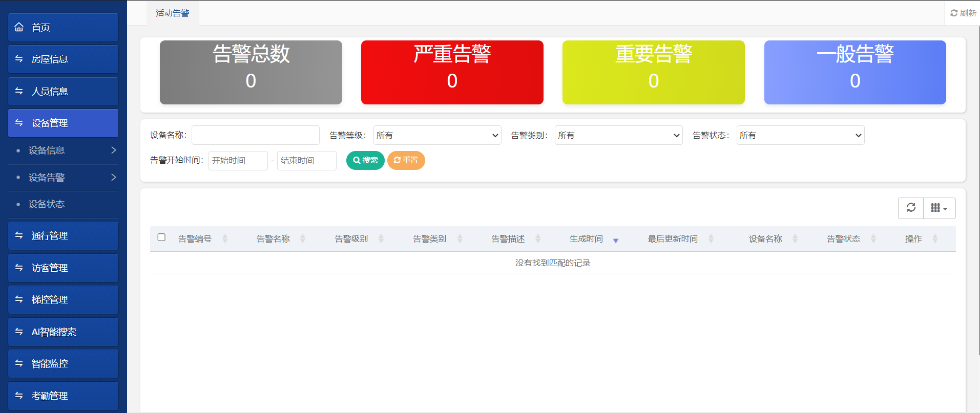Open the column visibility grid dropdown
980x413 pixels.
tap(940, 208)
